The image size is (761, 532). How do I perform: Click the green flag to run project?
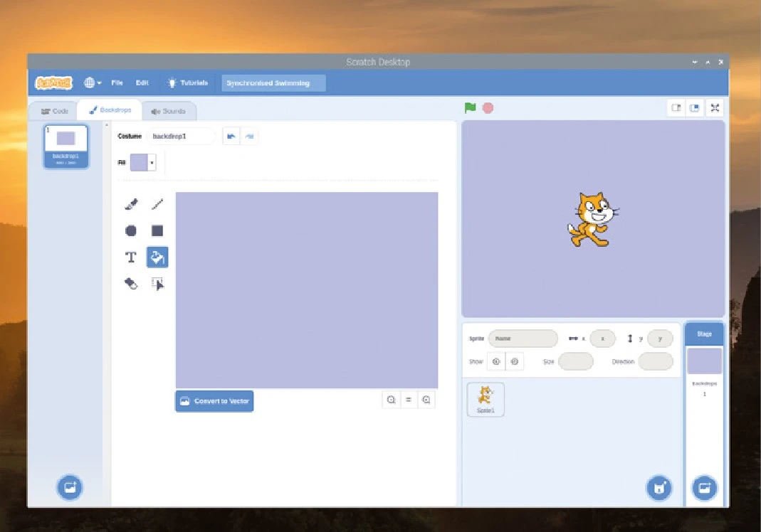[470, 108]
